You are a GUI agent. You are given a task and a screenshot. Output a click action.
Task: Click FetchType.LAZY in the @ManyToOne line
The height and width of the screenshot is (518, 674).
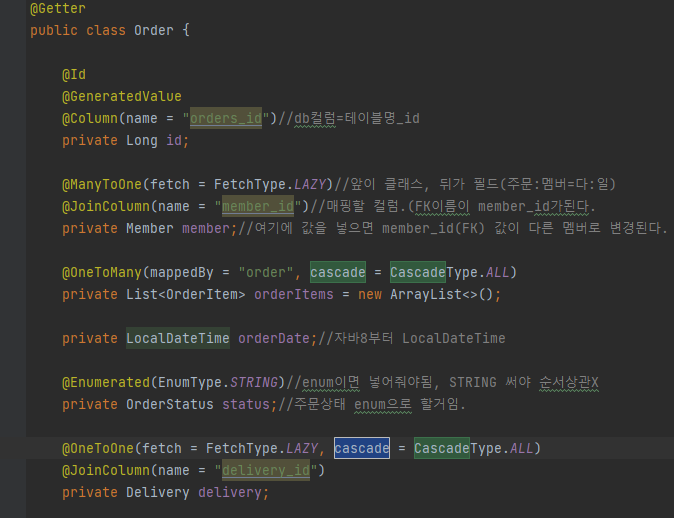(270, 185)
